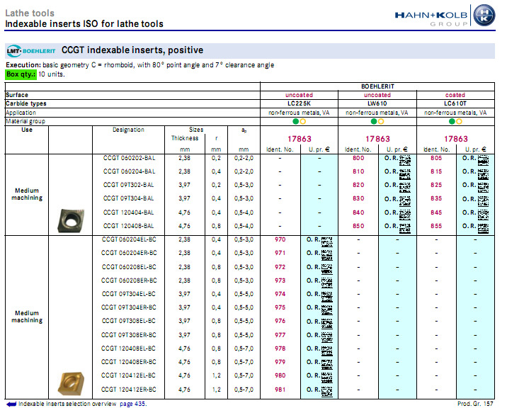This screenshot has width=507, height=420.
Task: Click the LMT Boehlerit brand logo
Action: [31, 51]
